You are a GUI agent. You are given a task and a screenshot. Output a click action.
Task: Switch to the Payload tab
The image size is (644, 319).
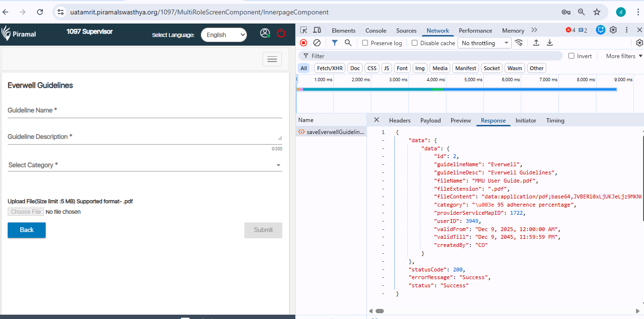(x=430, y=121)
